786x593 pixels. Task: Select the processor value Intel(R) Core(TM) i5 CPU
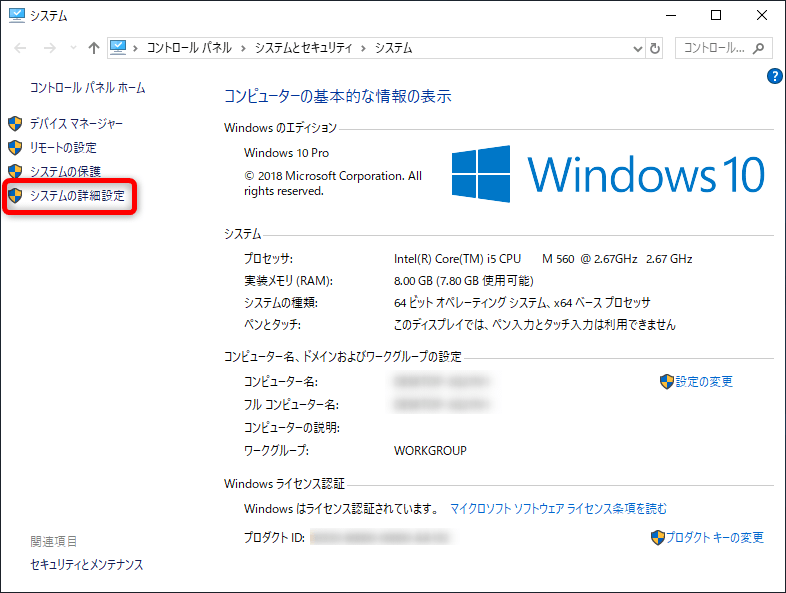pos(457,259)
